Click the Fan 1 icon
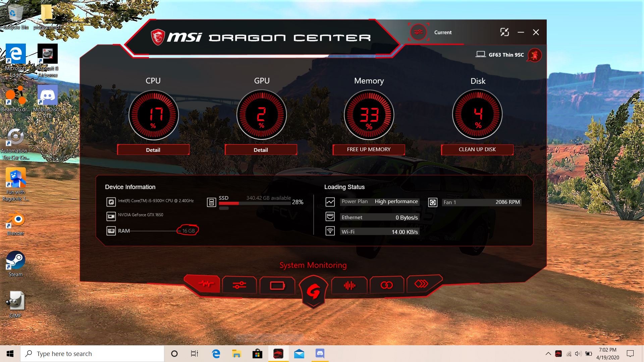This screenshot has width=644, height=362. click(x=433, y=202)
